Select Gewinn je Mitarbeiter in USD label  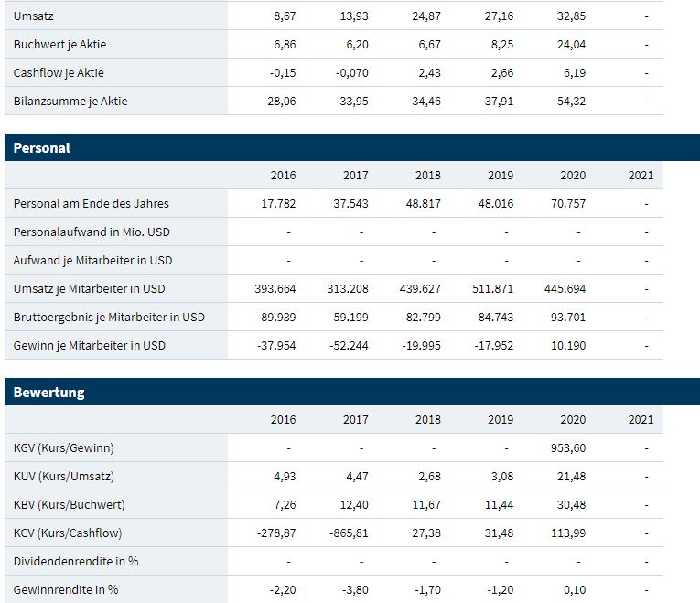pyautogui.click(x=90, y=345)
